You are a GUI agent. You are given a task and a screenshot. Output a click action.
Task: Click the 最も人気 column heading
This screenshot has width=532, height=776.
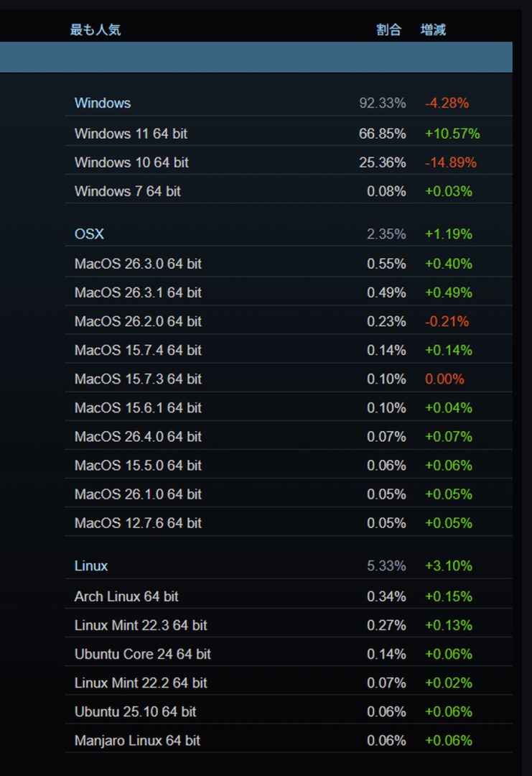point(95,30)
